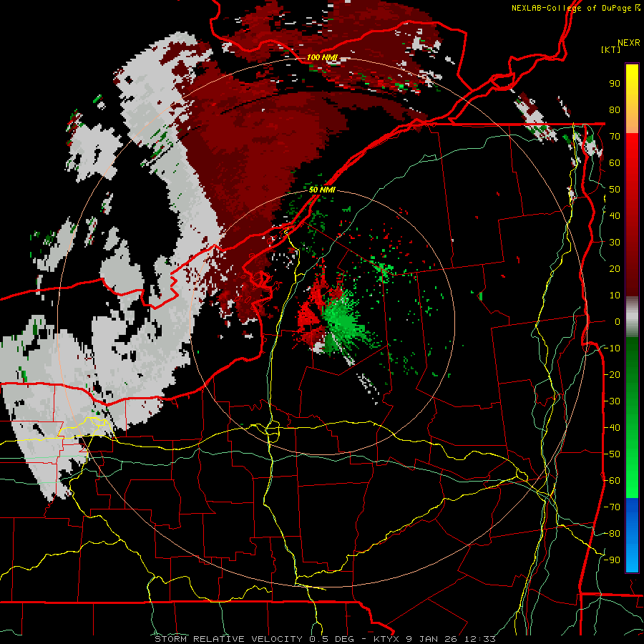Select the 30 value on velocity scale
Viewport: 644px width, 644px height.
[x=615, y=243]
